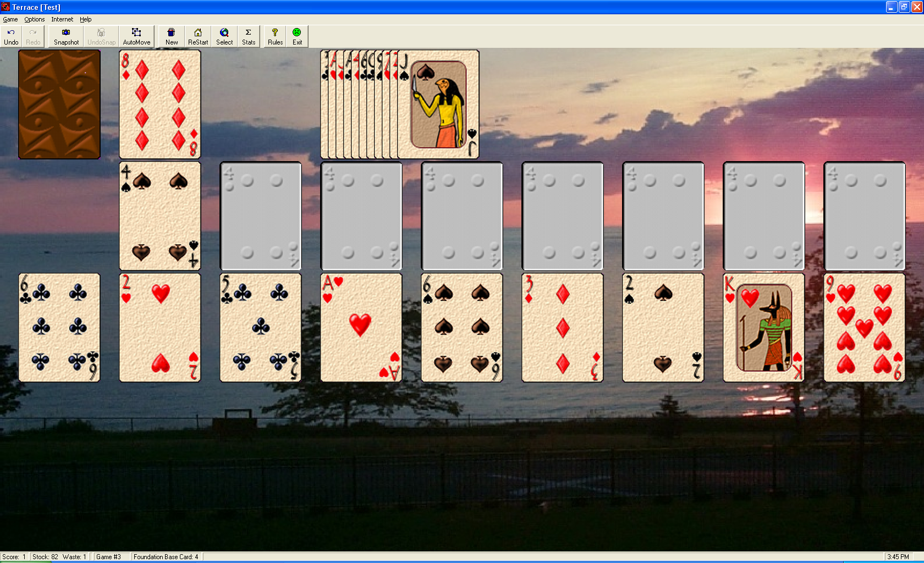
Task: Take a Snapshot of the game
Action: [66, 36]
